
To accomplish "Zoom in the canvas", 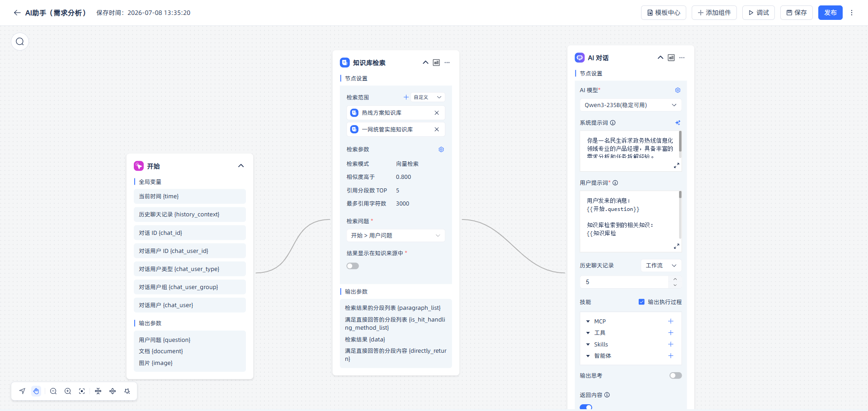I will coord(68,391).
